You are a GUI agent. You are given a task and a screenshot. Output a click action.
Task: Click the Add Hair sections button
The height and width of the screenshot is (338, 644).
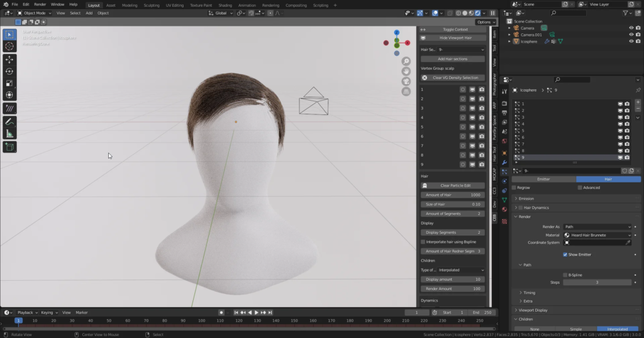[x=453, y=58]
